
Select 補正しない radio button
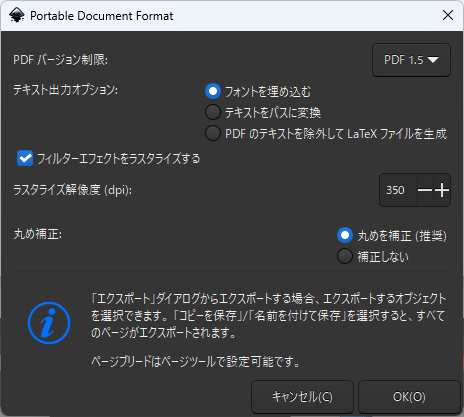point(345,256)
